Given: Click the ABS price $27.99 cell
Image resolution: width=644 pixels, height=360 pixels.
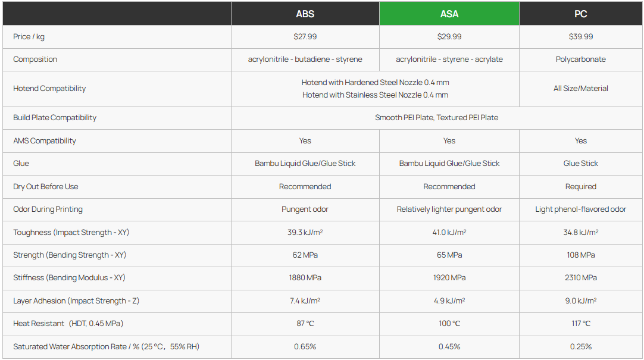Looking at the screenshot, I should click(x=305, y=36).
